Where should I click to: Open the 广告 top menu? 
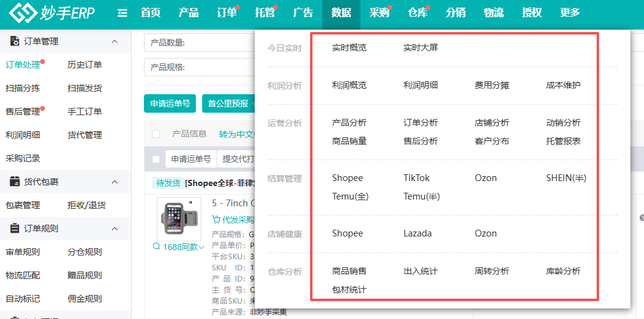coord(303,13)
